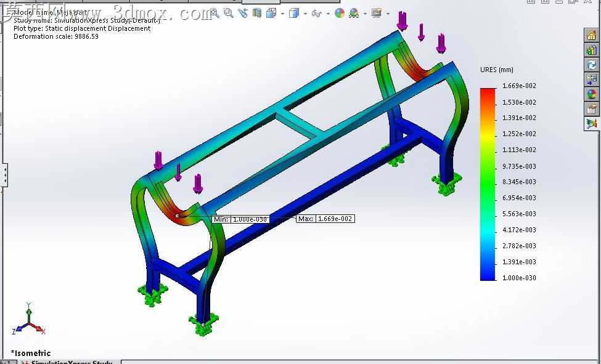Click legend value 9.735e-003
601x364 pixels.
coord(519,166)
